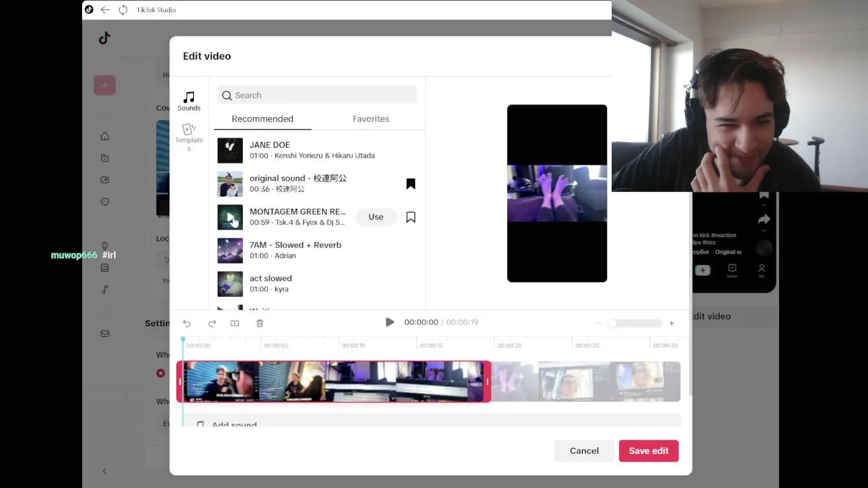
Task: Click the TikTok logo in sidebar
Action: 104,38
